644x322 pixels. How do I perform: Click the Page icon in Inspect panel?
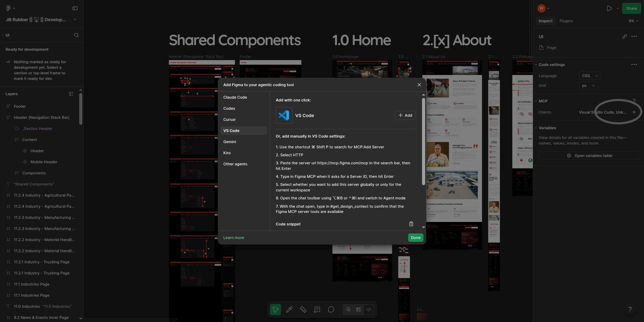point(541,48)
